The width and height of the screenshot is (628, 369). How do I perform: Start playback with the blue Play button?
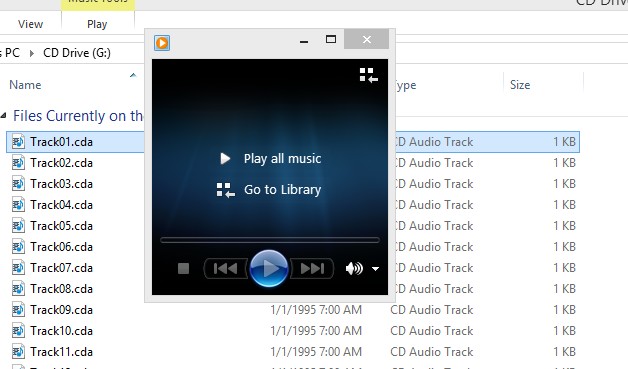tap(269, 268)
